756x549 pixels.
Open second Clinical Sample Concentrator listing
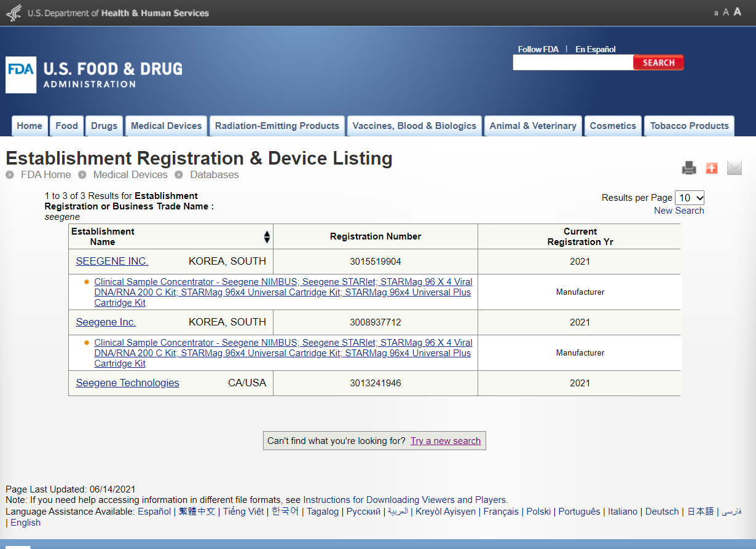283,352
